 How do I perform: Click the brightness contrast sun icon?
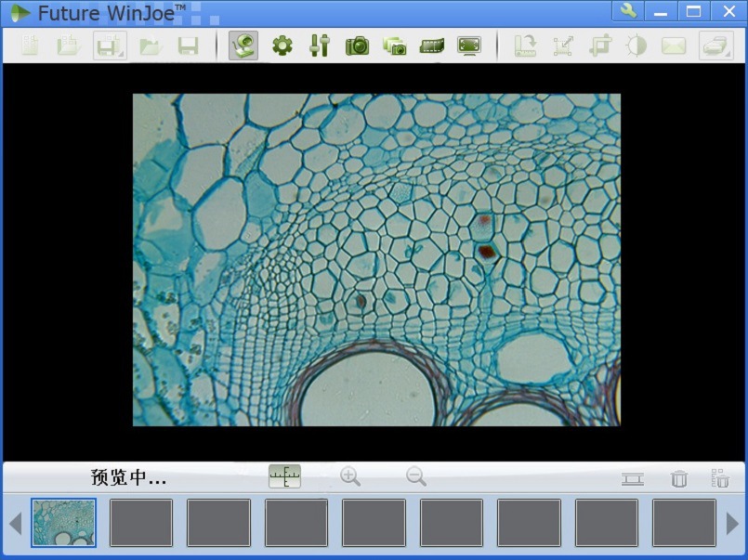point(636,46)
